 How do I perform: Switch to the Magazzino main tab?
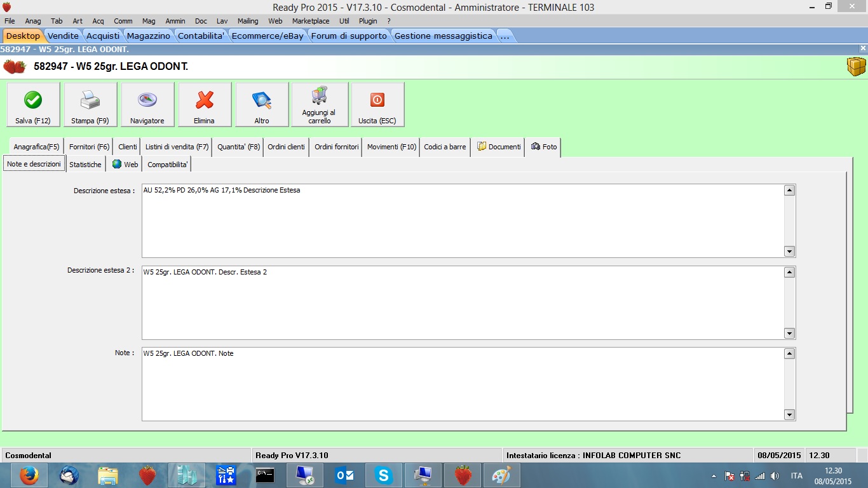pos(149,36)
